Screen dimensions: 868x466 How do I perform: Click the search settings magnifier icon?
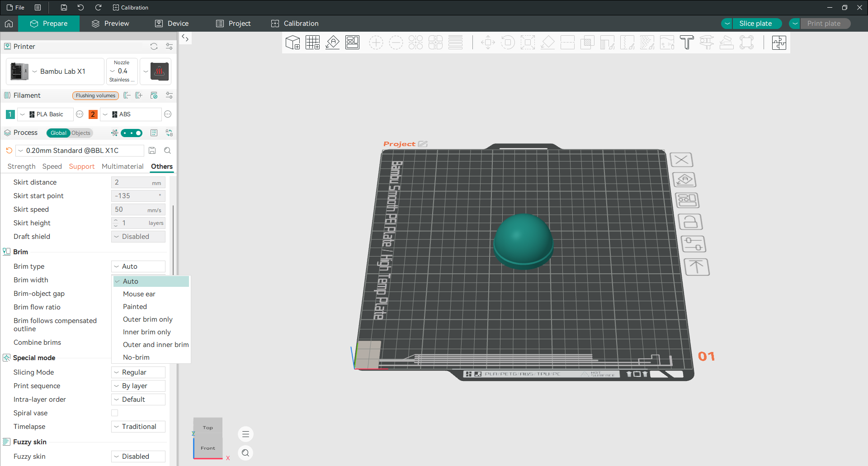click(168, 151)
